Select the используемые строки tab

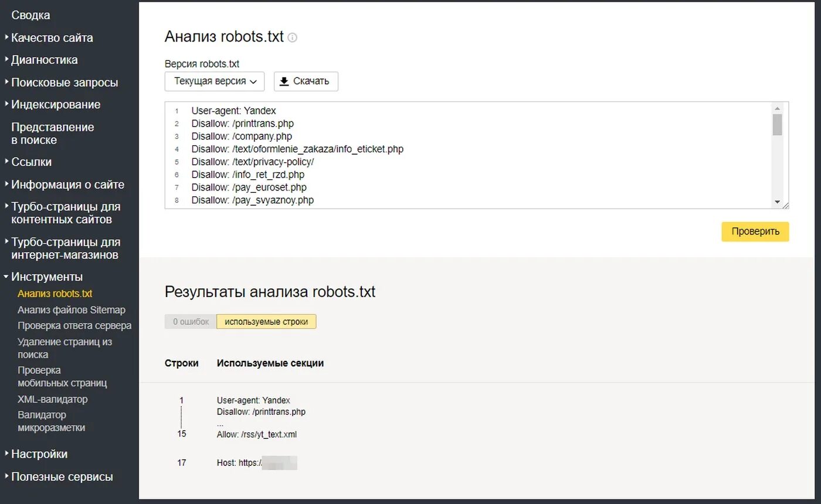(266, 322)
